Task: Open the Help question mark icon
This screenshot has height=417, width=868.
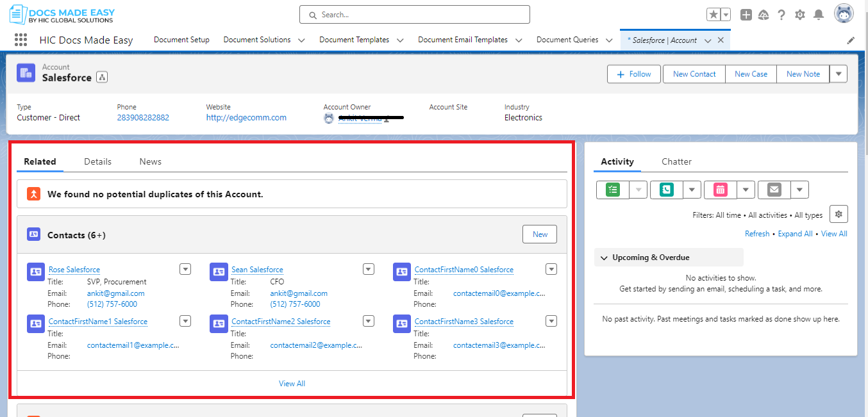Action: [781, 15]
